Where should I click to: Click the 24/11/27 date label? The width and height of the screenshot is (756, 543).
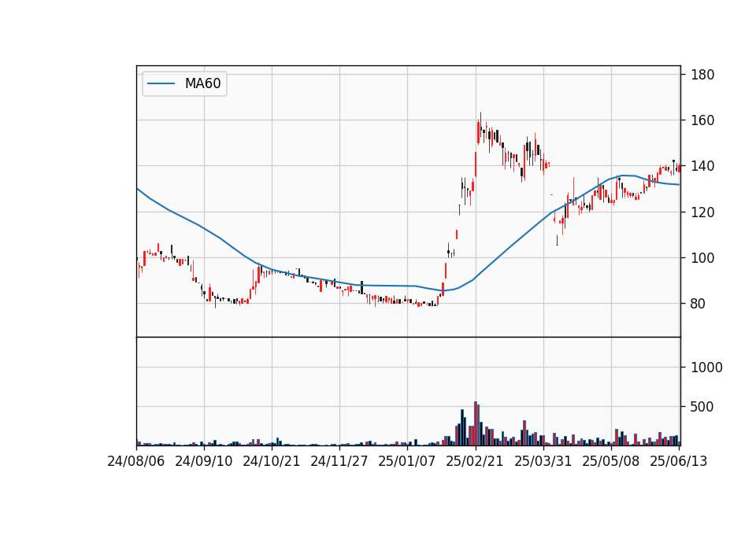click(339, 461)
